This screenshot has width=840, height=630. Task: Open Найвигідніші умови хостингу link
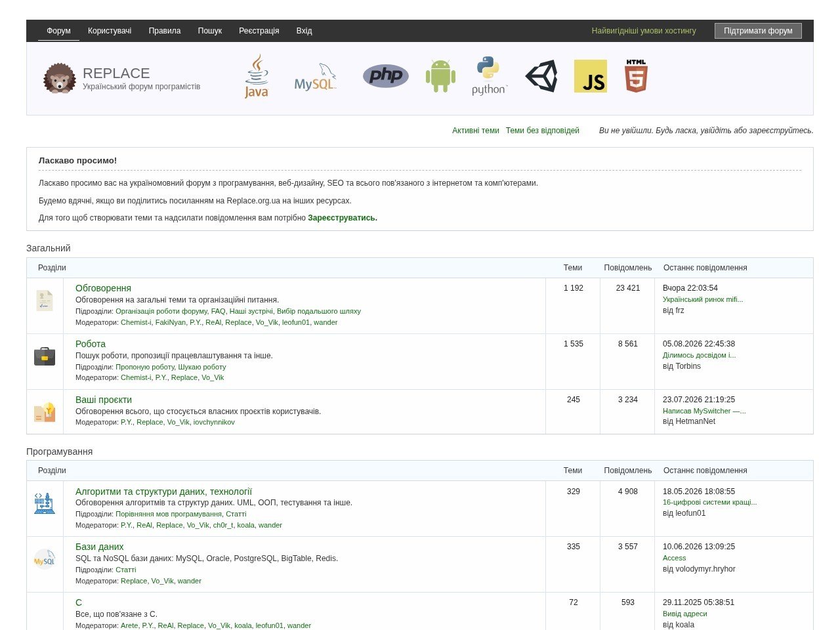coord(644,31)
